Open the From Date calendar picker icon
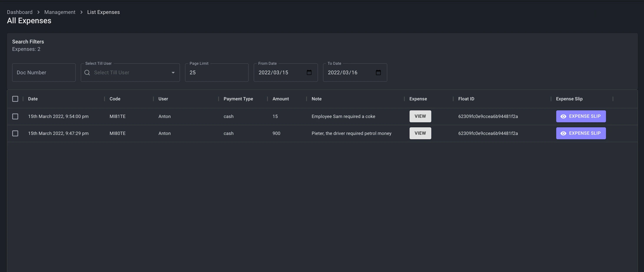The image size is (644, 272). [x=309, y=73]
